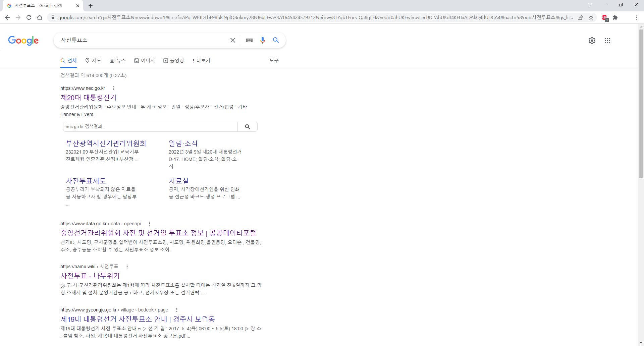
Task: Click the page vertical scrollbar thumb
Action: [641, 103]
